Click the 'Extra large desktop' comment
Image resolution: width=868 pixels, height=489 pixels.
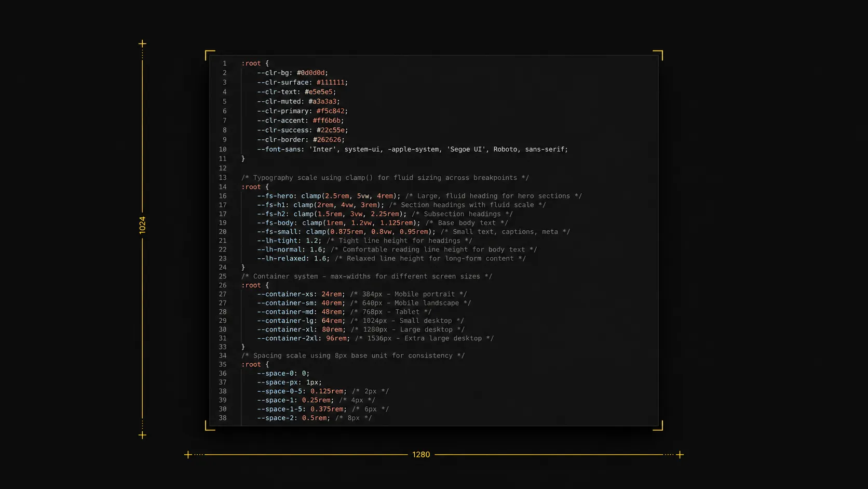(x=424, y=338)
